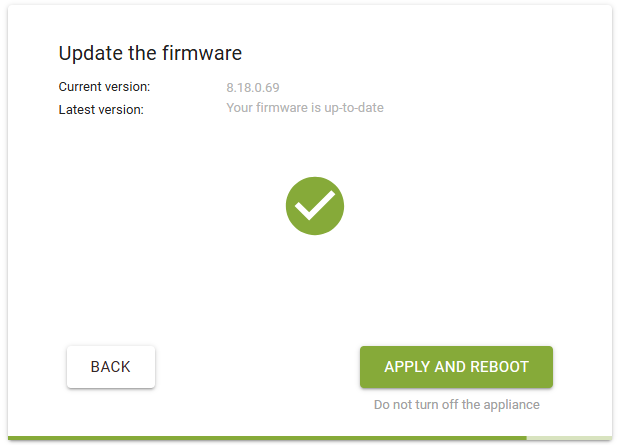
Task: Click 'Your firmware is up-to-date' status text
Action: (305, 107)
